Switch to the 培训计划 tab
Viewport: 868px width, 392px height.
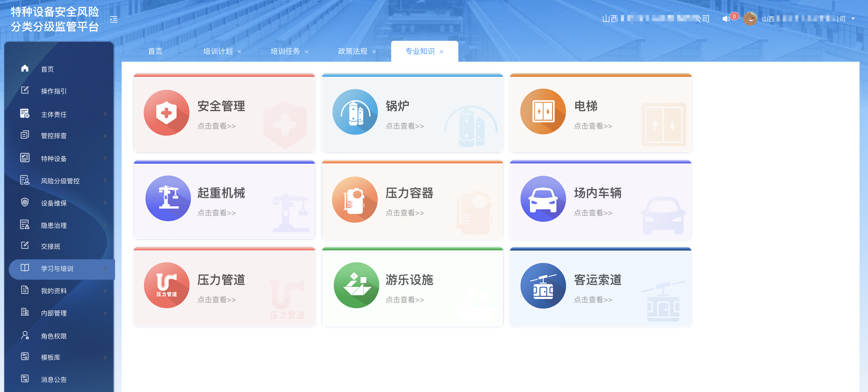218,51
